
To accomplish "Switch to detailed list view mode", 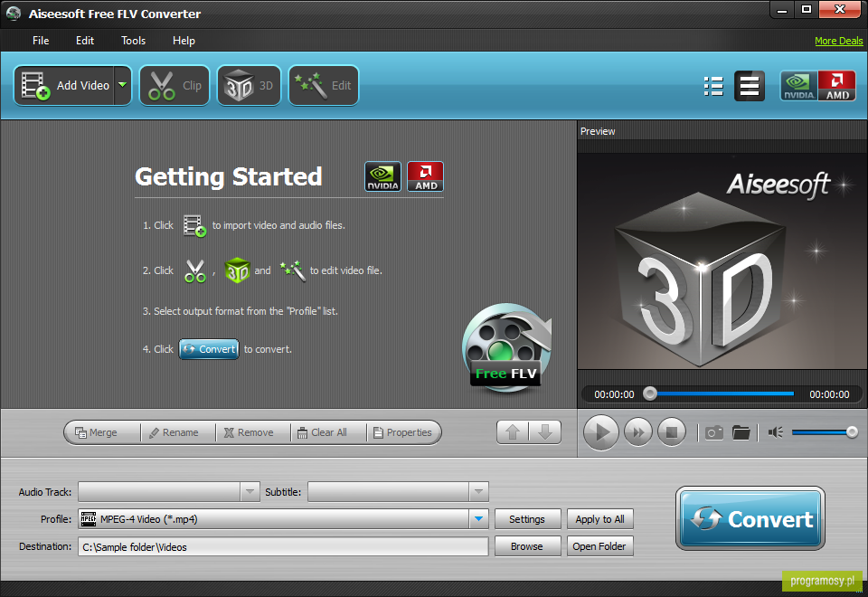I will click(750, 86).
